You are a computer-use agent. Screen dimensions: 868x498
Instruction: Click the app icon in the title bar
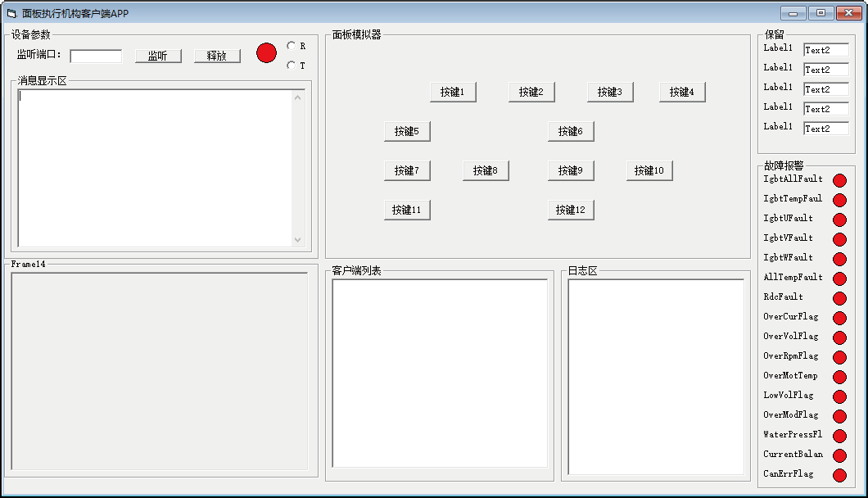[x=11, y=14]
